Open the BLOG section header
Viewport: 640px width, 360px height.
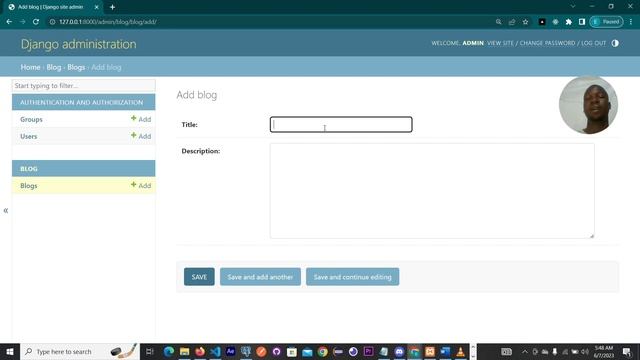coord(29,169)
